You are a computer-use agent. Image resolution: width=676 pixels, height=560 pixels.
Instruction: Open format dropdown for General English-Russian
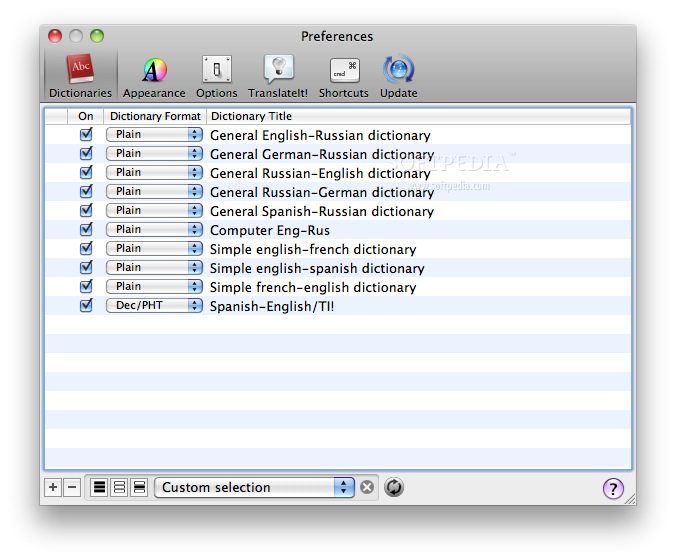[x=154, y=135]
